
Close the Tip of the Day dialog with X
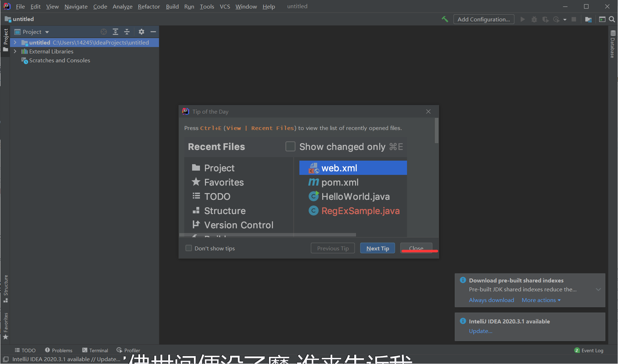(x=428, y=111)
